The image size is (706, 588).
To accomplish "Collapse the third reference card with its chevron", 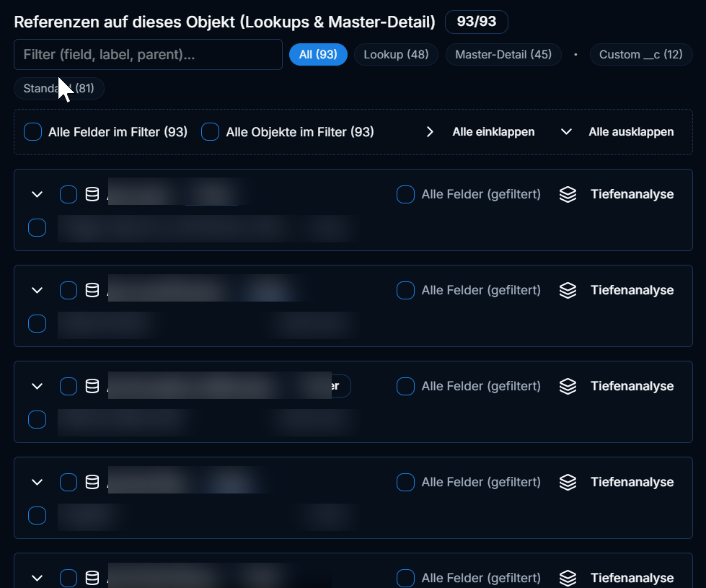I will pos(37,387).
